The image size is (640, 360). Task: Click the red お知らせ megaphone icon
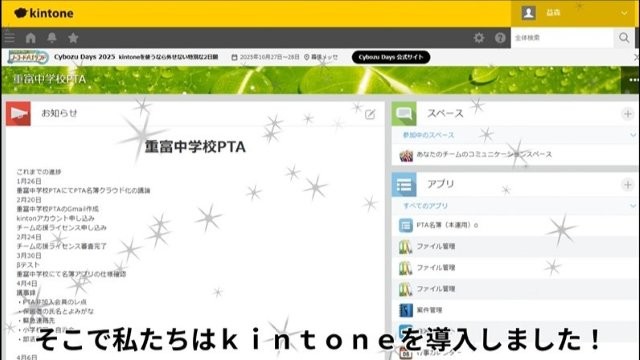tap(18, 113)
